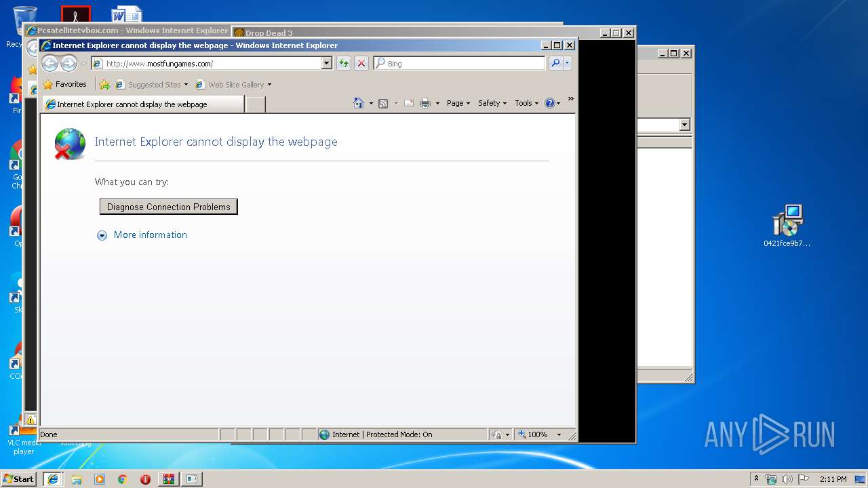868x488 pixels.
Task: Go back with the Back arrow button
Action: coord(50,64)
